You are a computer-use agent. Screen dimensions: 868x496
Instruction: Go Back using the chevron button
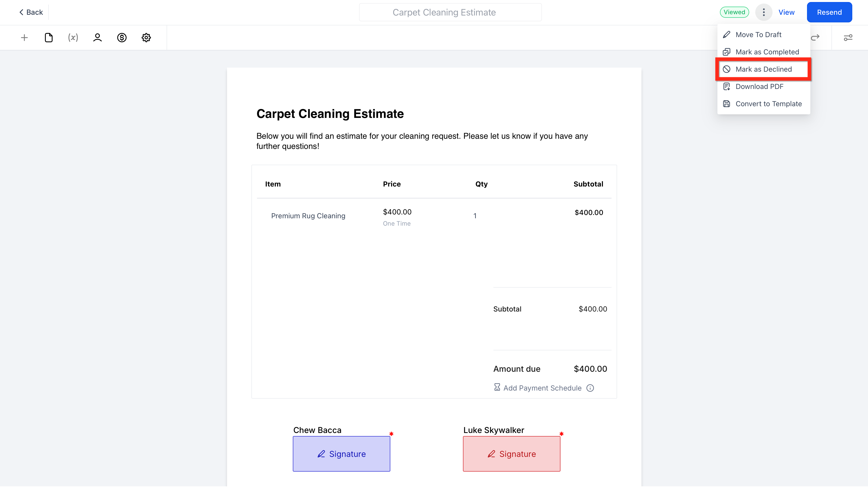31,12
